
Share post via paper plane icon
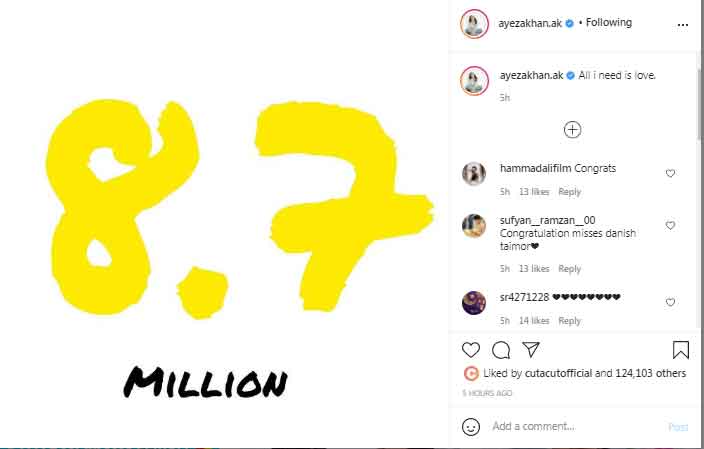531,350
